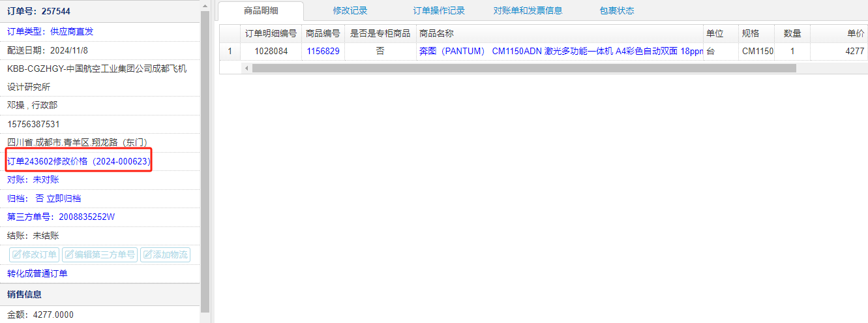Click 转化成普通订单 link

(37, 273)
